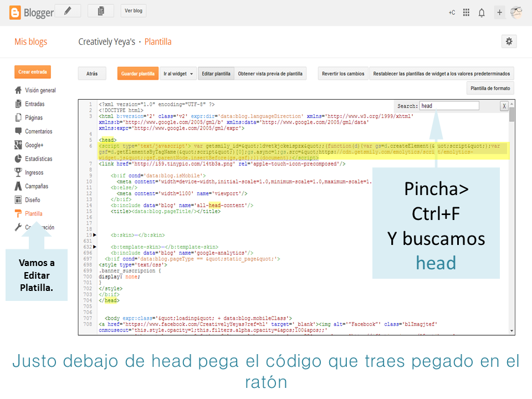Click the editor vertical scrollbar thumb
This screenshot has height=399, width=532.
click(x=511, y=114)
